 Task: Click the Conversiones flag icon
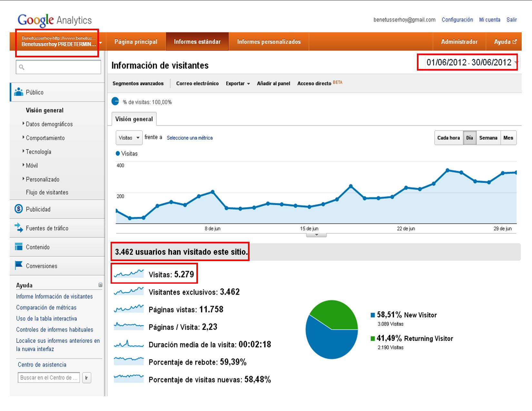[19, 266]
